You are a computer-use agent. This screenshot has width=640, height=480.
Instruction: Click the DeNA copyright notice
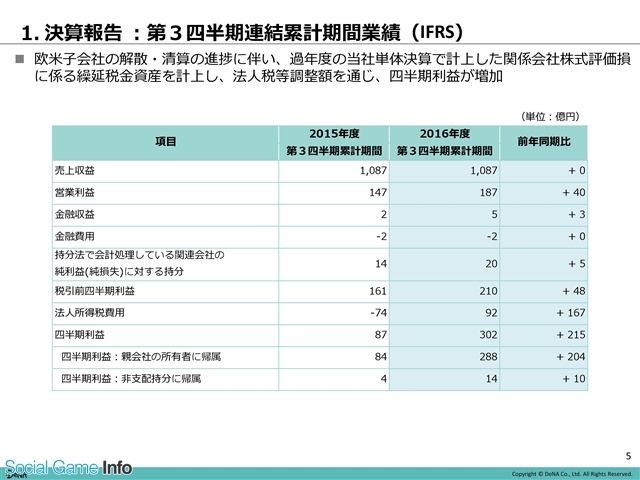click(x=571, y=474)
